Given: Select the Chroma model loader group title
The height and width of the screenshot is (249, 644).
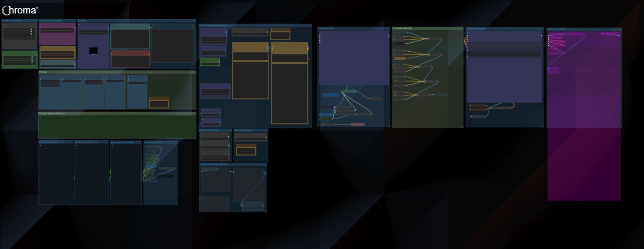Looking at the screenshot, I should point(50,21).
